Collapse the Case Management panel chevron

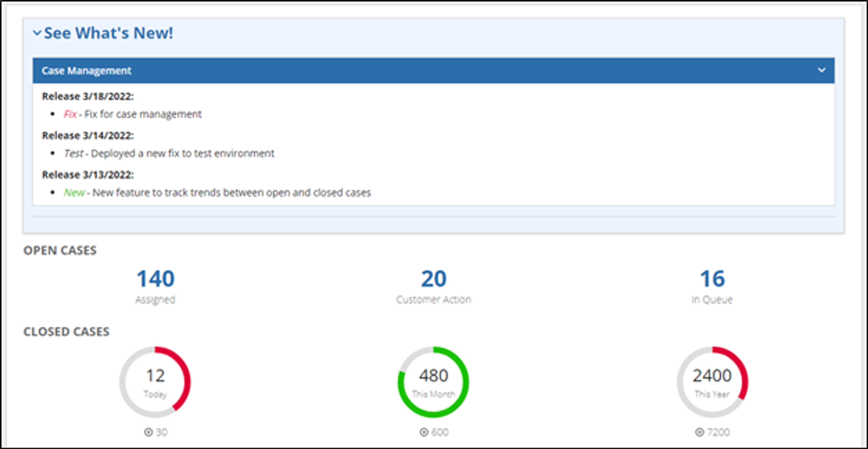point(821,70)
